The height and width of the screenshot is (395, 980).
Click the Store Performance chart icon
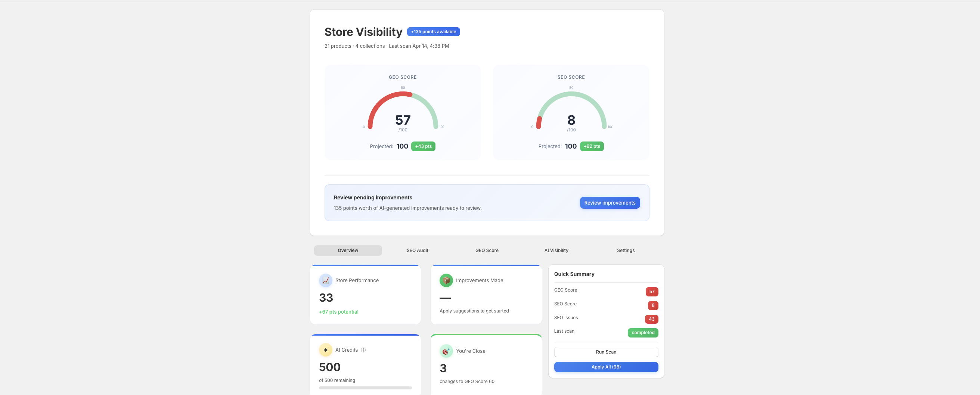click(x=326, y=280)
